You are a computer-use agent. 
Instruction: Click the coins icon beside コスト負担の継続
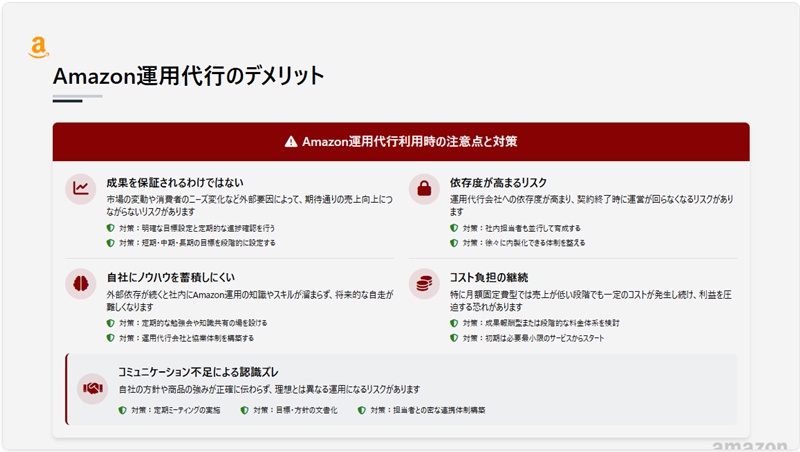(x=424, y=284)
